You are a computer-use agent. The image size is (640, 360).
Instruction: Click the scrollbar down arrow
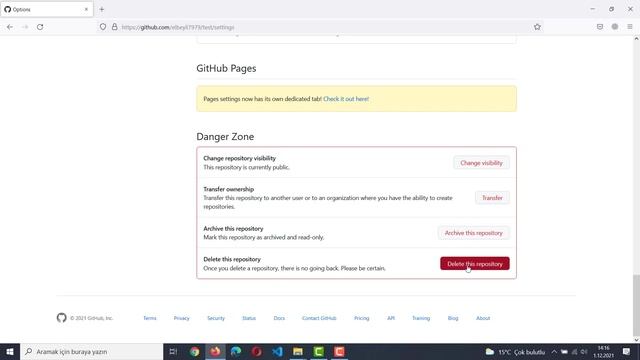(x=636, y=340)
